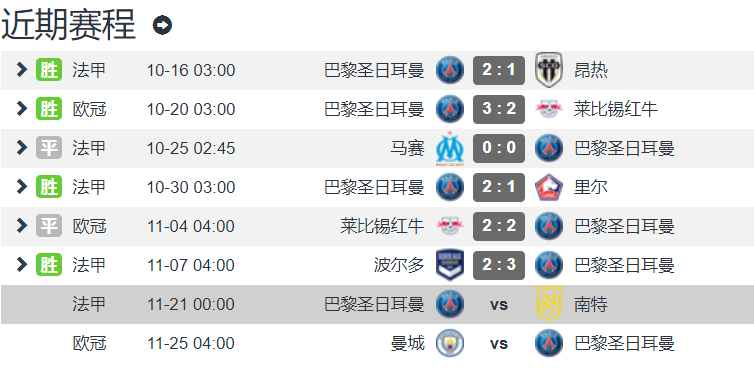Click the green 胜 badge on 10-30 row
The width and height of the screenshot is (754, 370).
(x=49, y=187)
